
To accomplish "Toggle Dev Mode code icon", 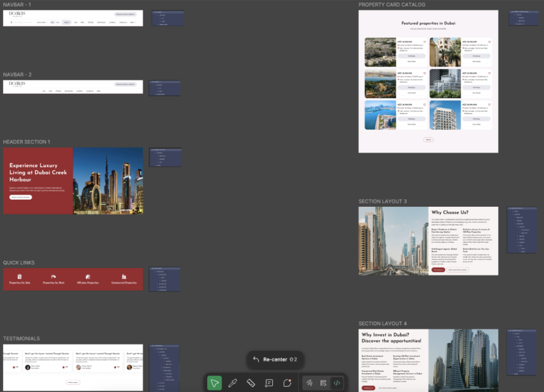I will click(x=337, y=383).
